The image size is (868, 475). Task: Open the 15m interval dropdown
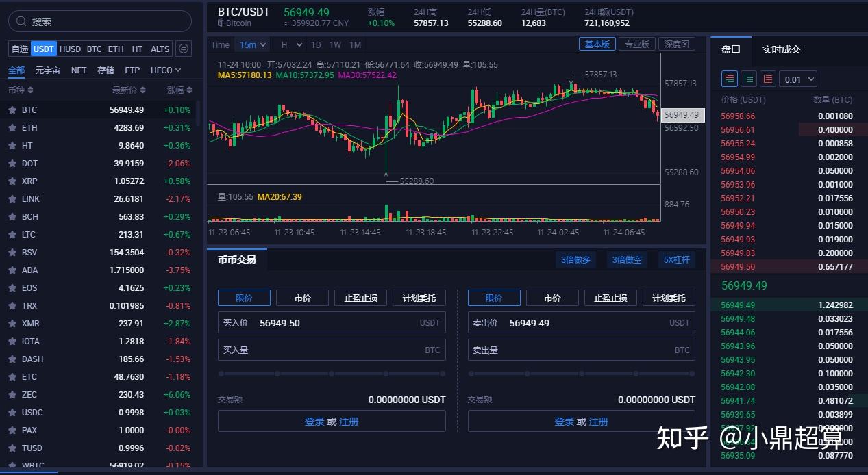tap(251, 44)
